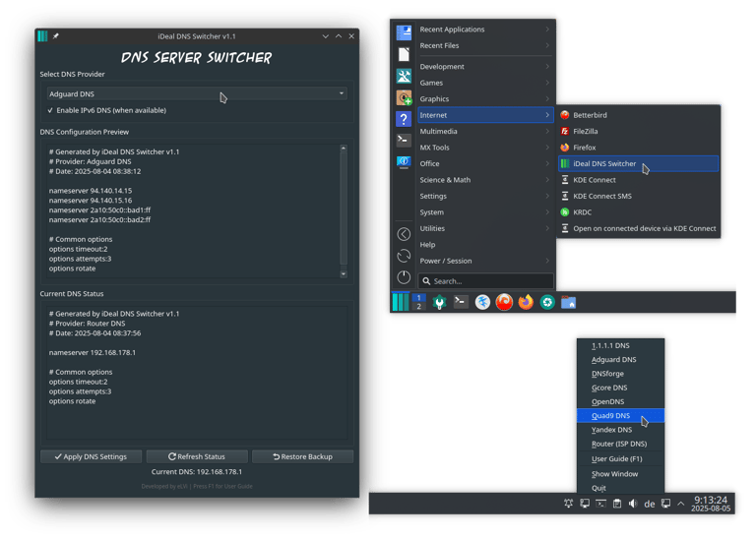The width and height of the screenshot is (756, 539).
Task: Launch FileZilla from the Internet submenu
Action: coord(638,131)
